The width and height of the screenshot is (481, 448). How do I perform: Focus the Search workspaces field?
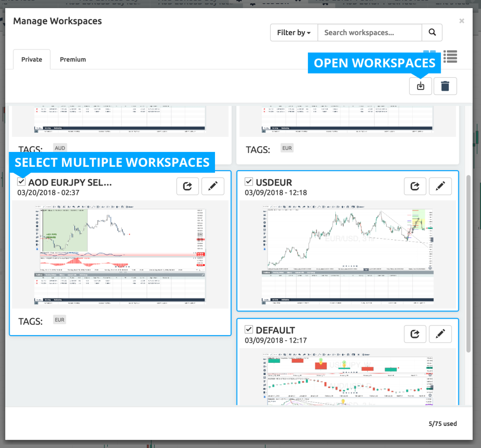click(x=369, y=33)
